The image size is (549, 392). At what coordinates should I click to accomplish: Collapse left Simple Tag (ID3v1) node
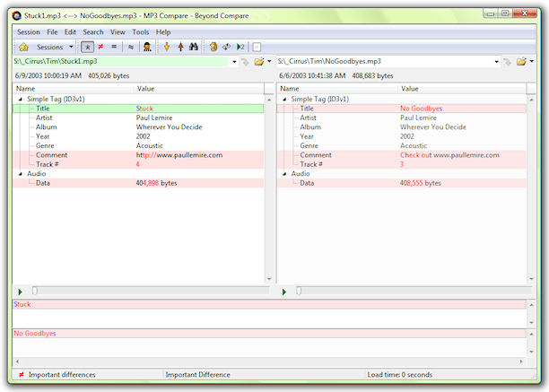click(x=21, y=100)
